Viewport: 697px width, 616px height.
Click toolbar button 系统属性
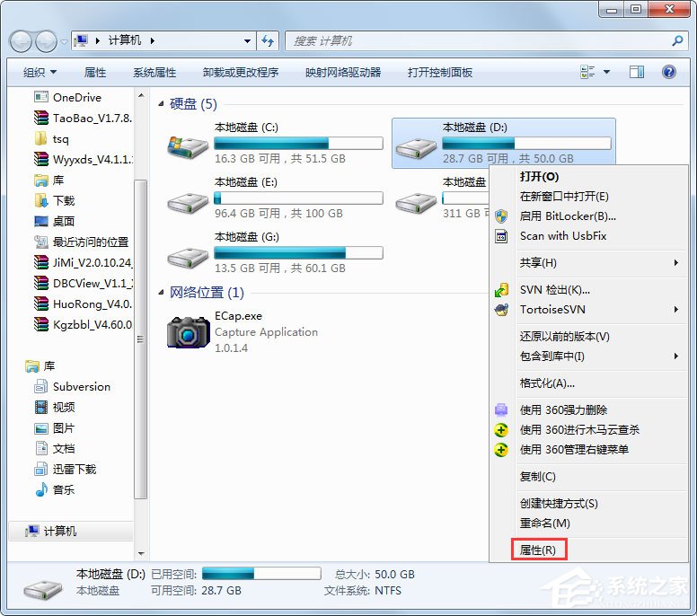coord(154,72)
